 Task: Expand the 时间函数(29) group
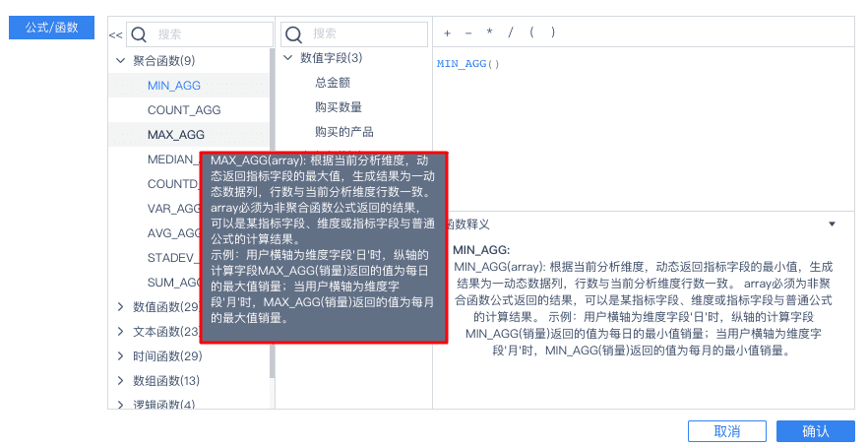[x=120, y=356]
